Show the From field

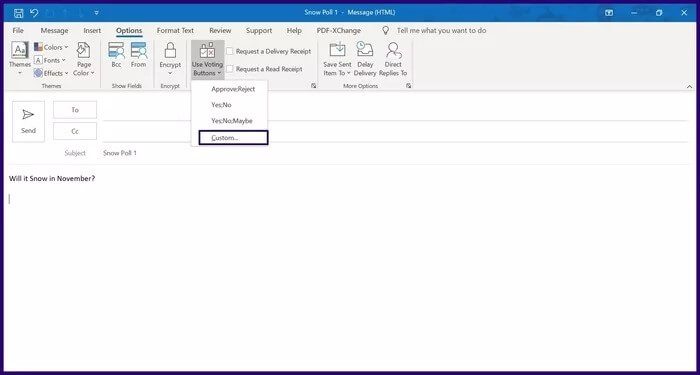[x=138, y=55]
